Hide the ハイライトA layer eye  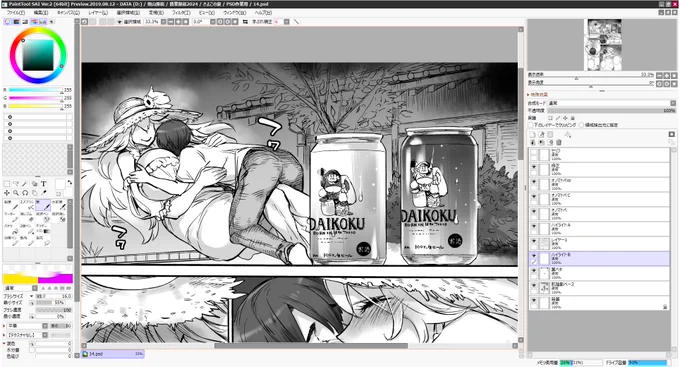pyautogui.click(x=534, y=226)
